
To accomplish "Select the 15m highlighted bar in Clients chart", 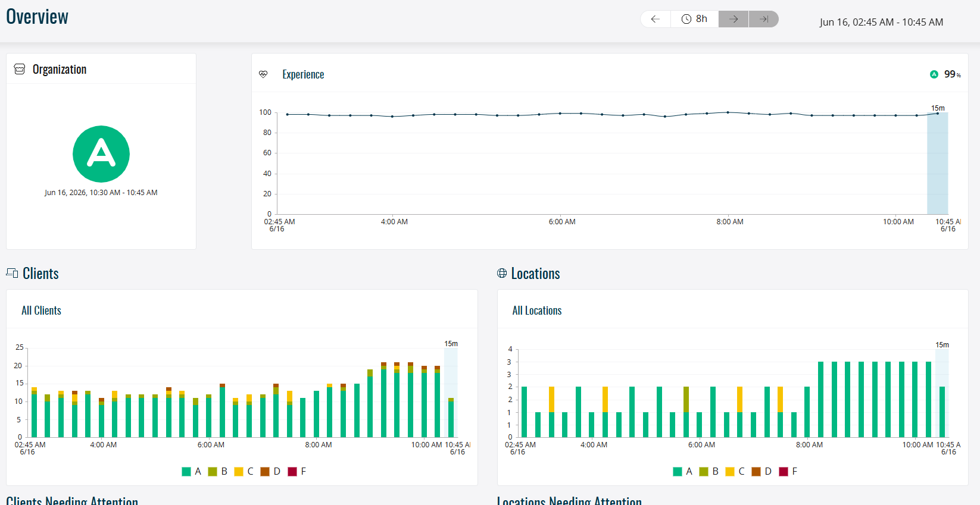I will point(451,393).
